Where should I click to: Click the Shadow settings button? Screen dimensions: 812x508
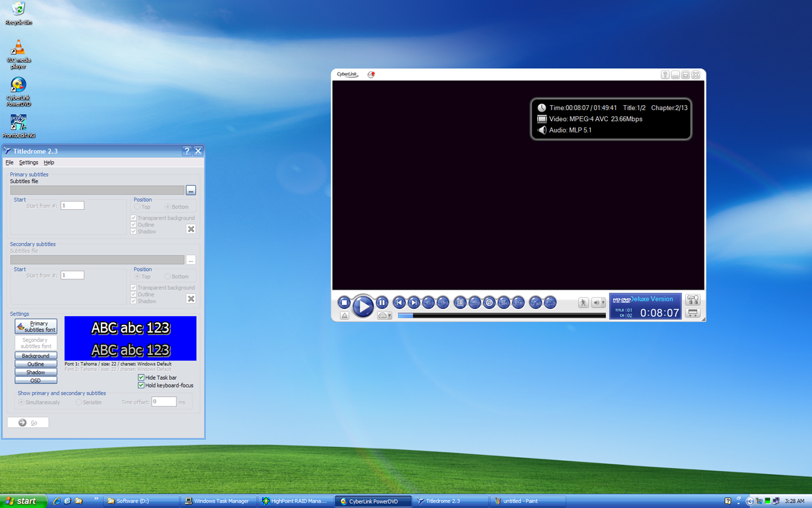point(36,373)
